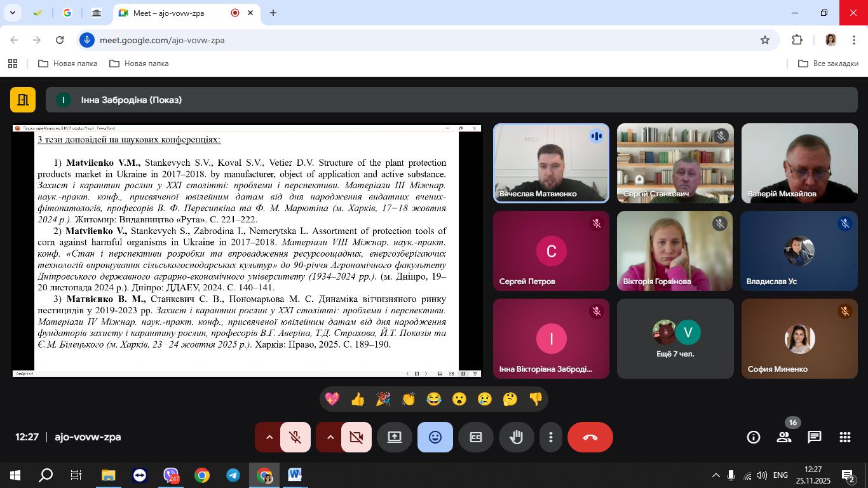
Task: Click the 'Ещё 7 чел.' participants tile
Action: 675,339
